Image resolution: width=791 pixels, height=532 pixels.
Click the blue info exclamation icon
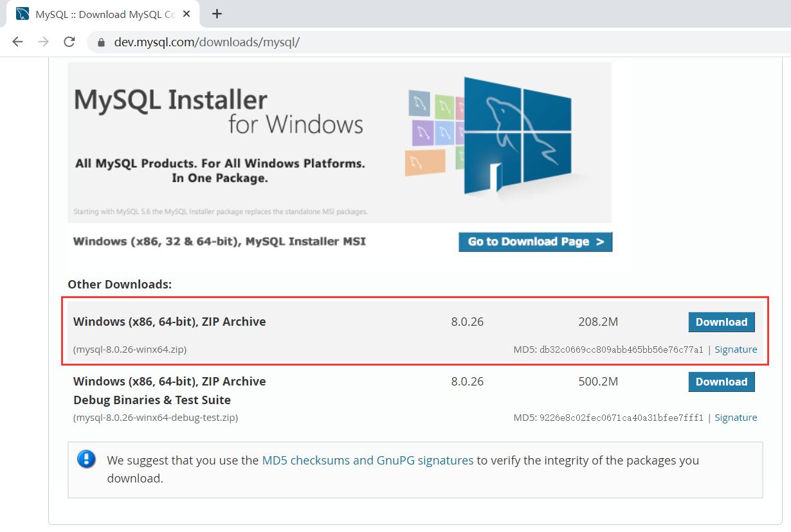[x=86, y=459]
